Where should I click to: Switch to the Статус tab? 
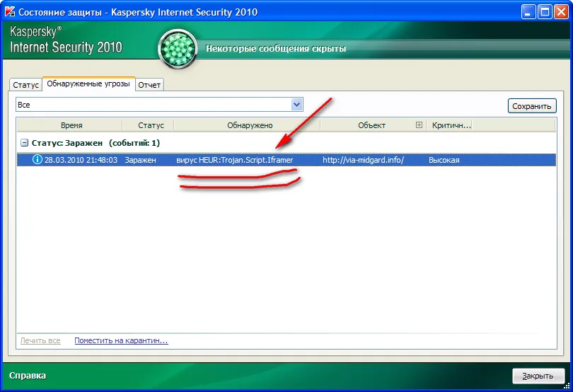tap(25, 85)
